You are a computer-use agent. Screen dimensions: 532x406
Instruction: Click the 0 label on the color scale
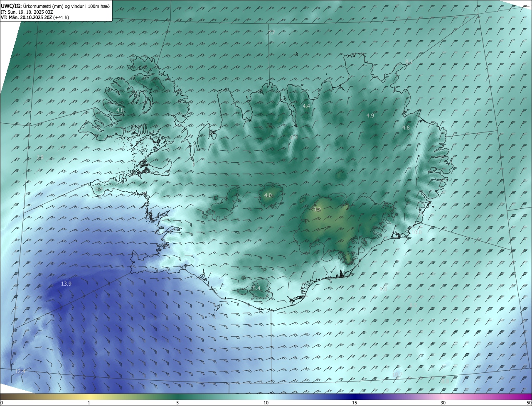click(x=1, y=403)
